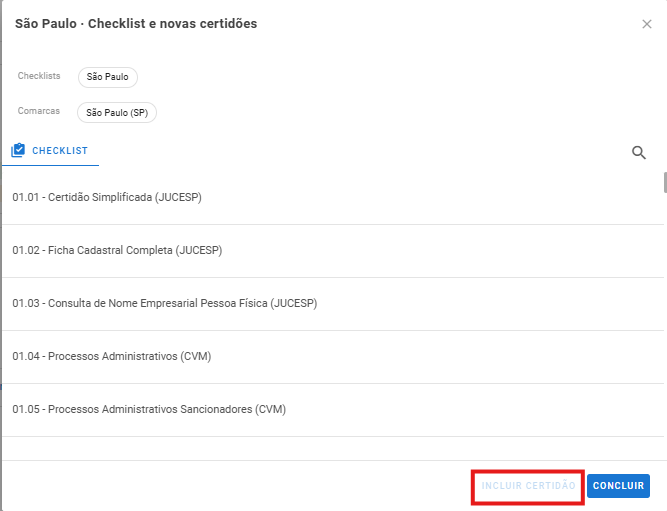This screenshot has height=511, width=667.
Task: Switch to the CHECKLIST tab label
Action: click(x=60, y=151)
